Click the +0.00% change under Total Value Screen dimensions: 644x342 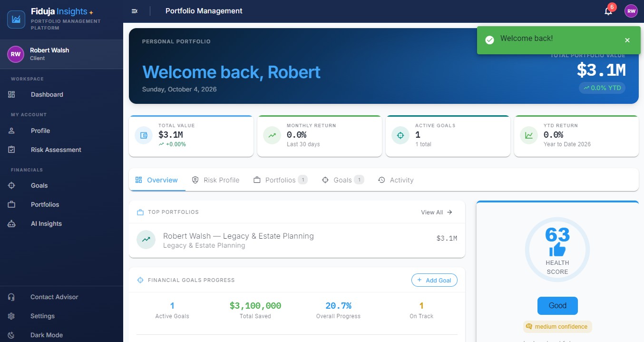click(x=172, y=144)
